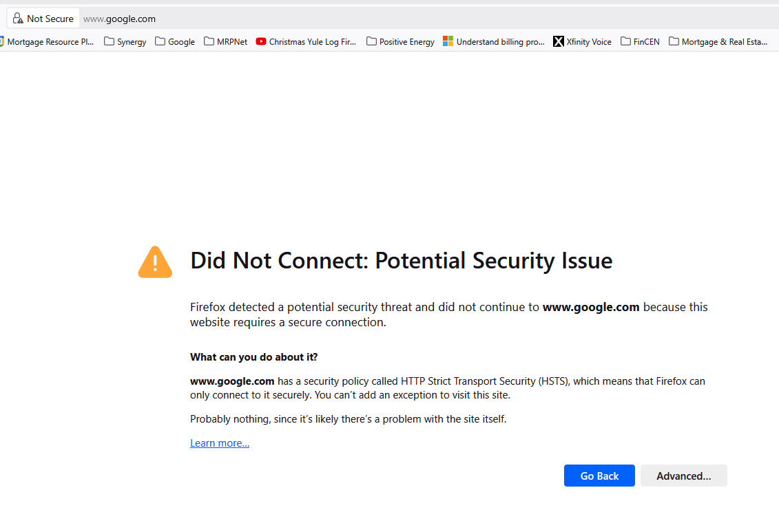Open the Positive Energy bookmark folder
Screen dimensions: 779x532
tap(400, 42)
